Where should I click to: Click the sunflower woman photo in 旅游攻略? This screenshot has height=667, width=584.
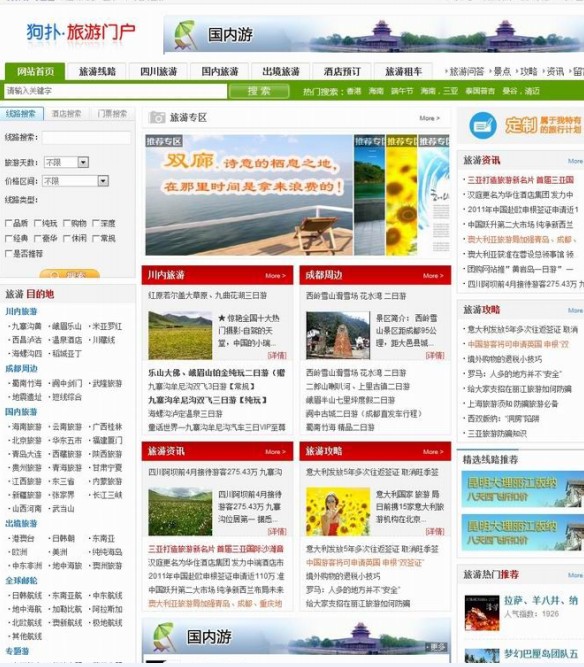pos(338,511)
